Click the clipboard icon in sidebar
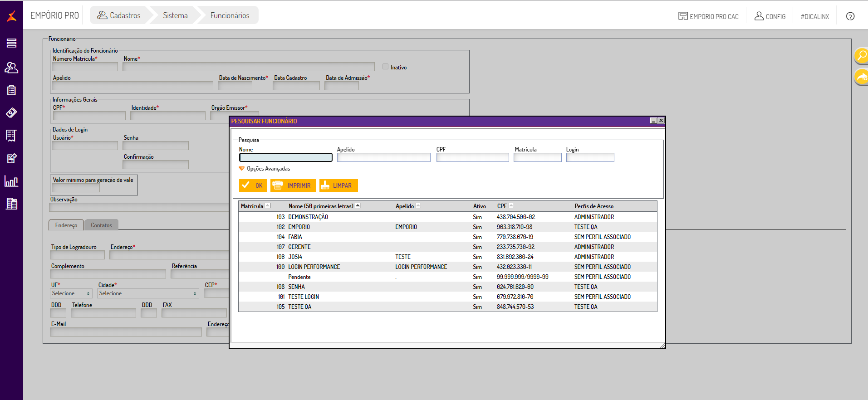Viewport: 868px width, 400px height. (x=11, y=90)
